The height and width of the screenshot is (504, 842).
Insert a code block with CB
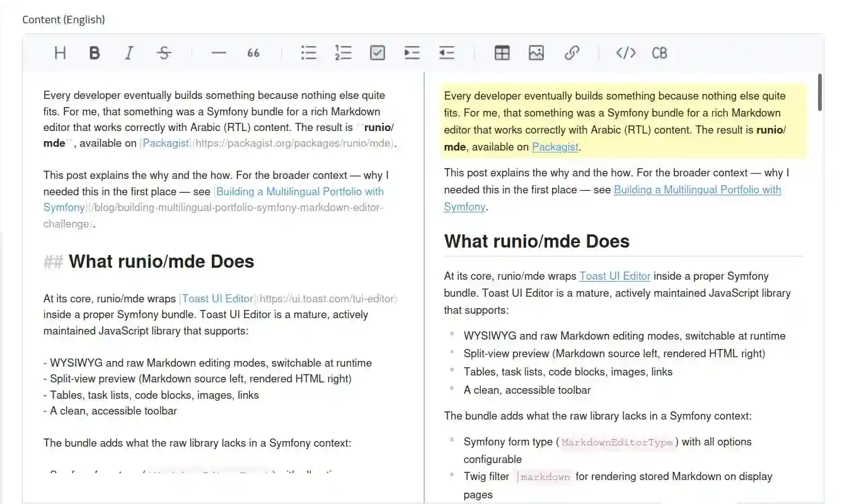(659, 53)
